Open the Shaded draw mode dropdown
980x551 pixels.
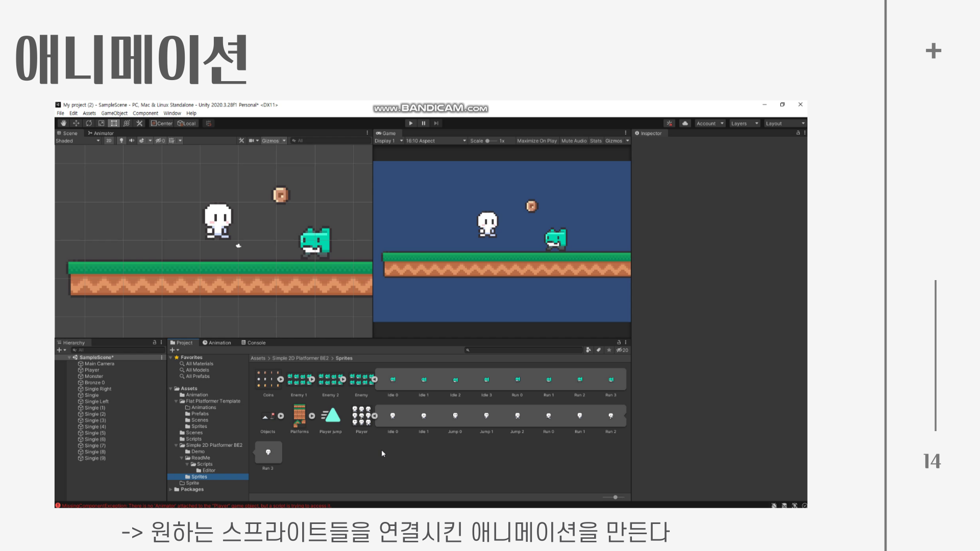[78, 141]
